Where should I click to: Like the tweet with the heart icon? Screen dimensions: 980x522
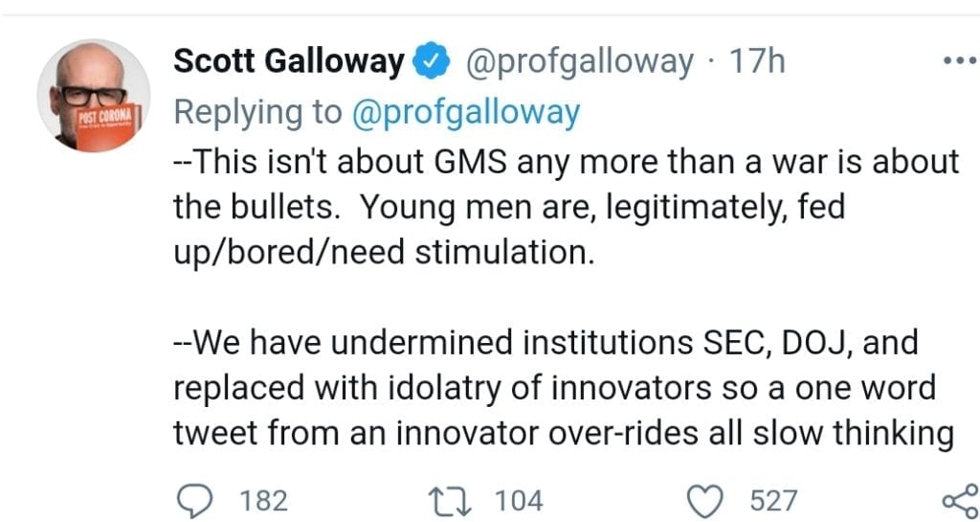(705, 501)
